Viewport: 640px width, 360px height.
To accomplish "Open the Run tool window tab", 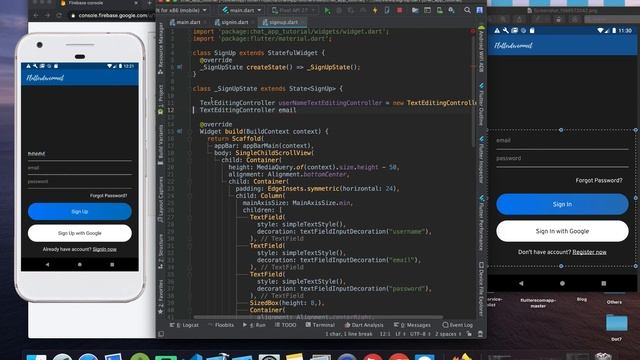I will 254,325.
